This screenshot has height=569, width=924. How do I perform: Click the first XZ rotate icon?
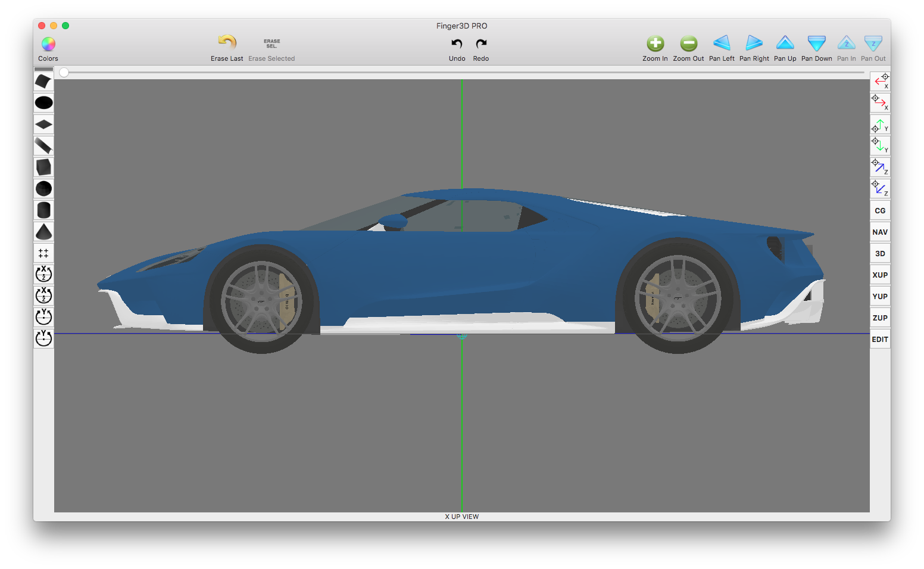coord(43,274)
